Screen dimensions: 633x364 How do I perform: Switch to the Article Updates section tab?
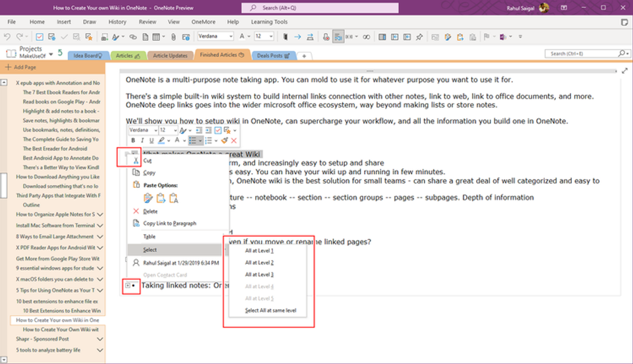tap(170, 55)
